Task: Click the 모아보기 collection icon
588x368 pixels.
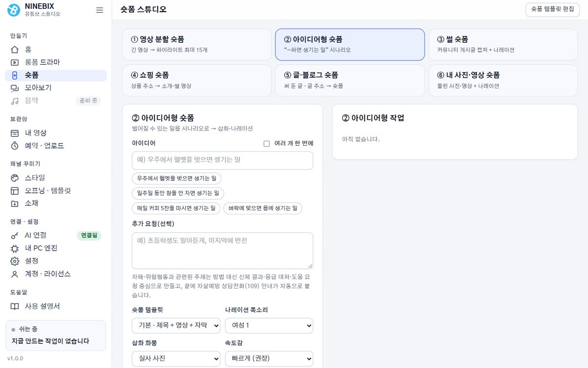Action: pos(15,88)
